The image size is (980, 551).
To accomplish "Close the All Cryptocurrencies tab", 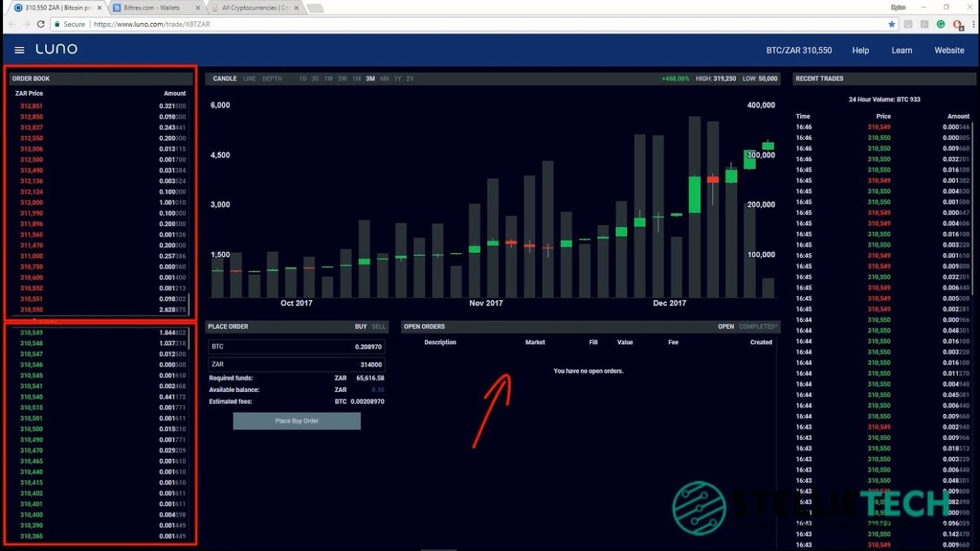I will pyautogui.click(x=296, y=8).
